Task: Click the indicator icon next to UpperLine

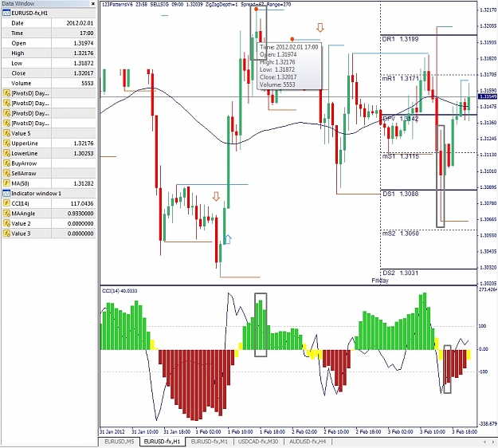Action: click(6, 143)
